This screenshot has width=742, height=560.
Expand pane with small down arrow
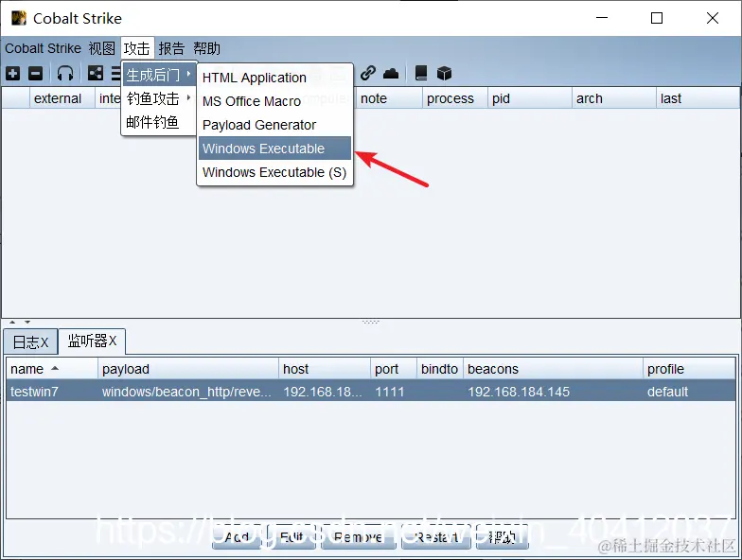pyautogui.click(x=27, y=322)
